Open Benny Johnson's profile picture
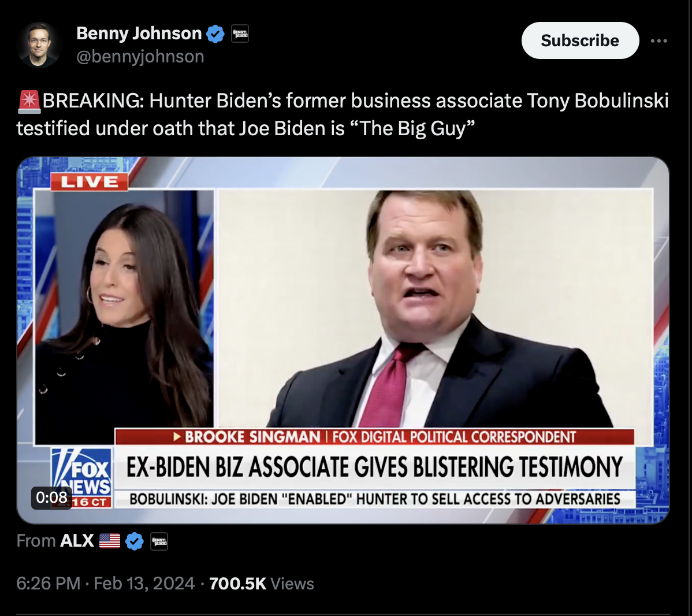Screen dimensions: 692x616 click(39, 44)
